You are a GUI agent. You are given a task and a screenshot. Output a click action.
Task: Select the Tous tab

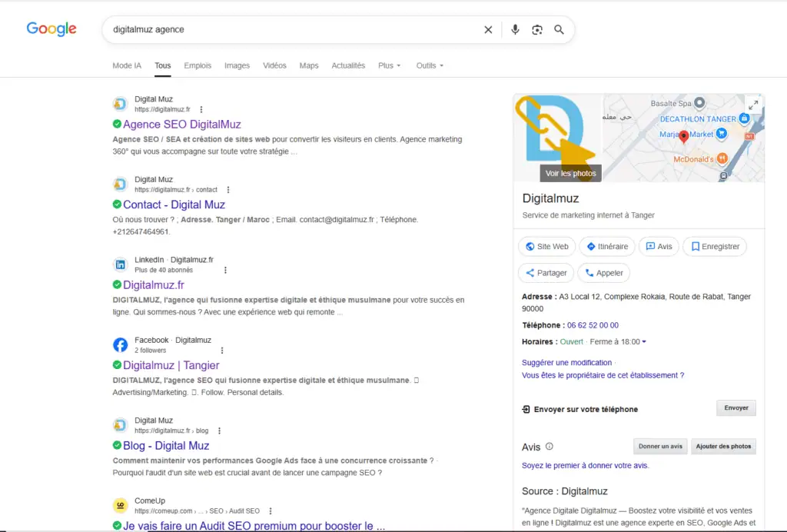163,65
